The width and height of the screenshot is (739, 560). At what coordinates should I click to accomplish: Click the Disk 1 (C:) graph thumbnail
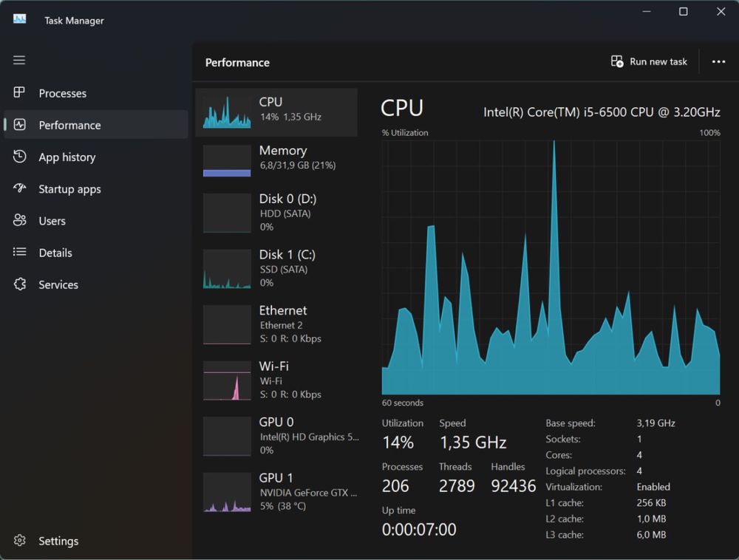(x=227, y=268)
